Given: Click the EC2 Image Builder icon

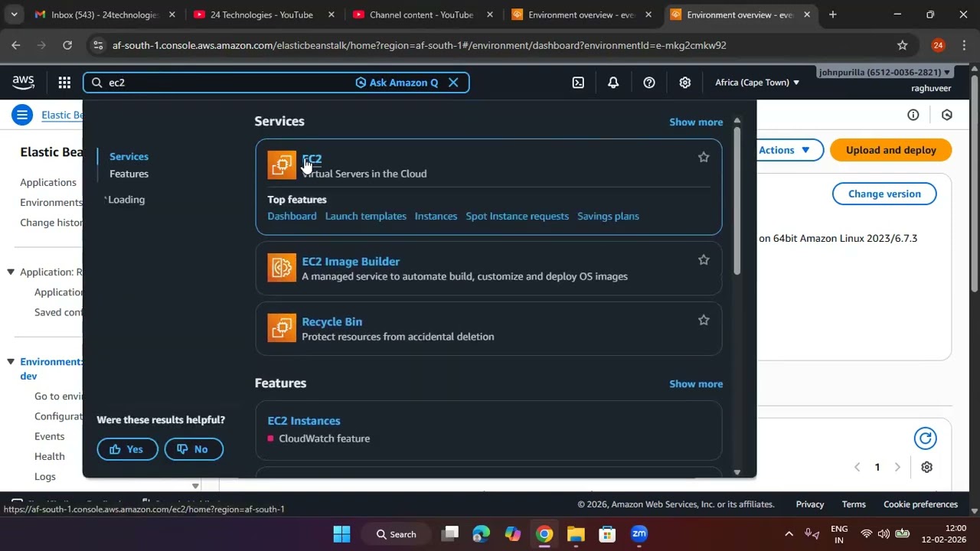Looking at the screenshot, I should click(282, 268).
